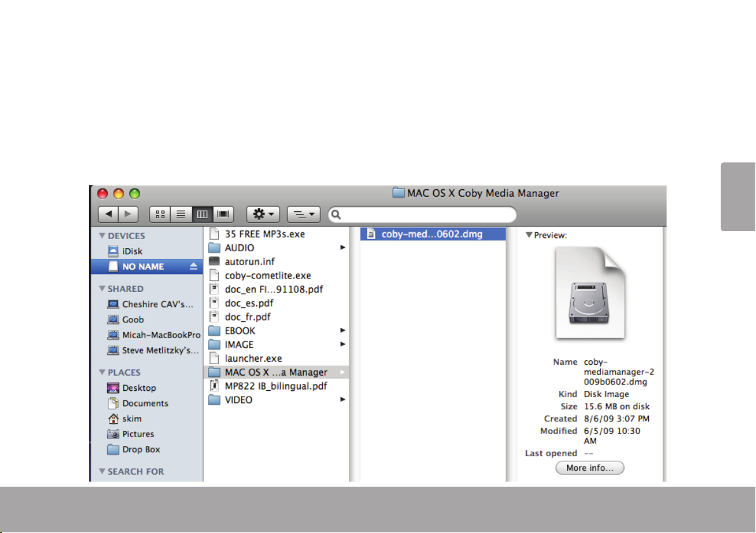Click the doc_es.pdf file icon
Viewport: 756px width, 533px height.
tap(214, 303)
